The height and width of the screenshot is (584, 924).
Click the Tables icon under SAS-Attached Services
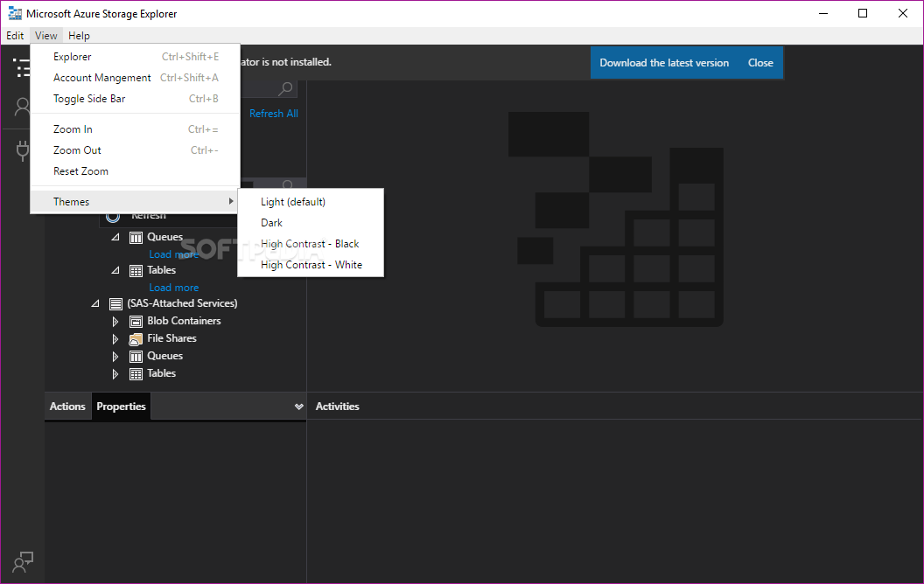coord(136,374)
